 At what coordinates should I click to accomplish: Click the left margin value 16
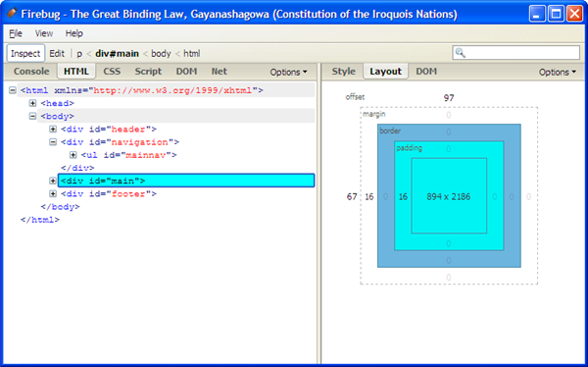point(369,197)
